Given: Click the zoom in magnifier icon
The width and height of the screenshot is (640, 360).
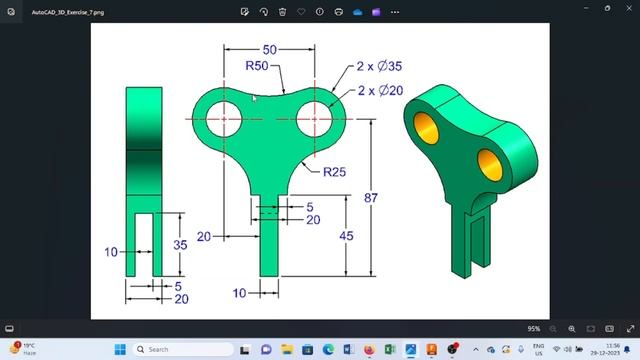Looking at the screenshot, I should 571,329.
